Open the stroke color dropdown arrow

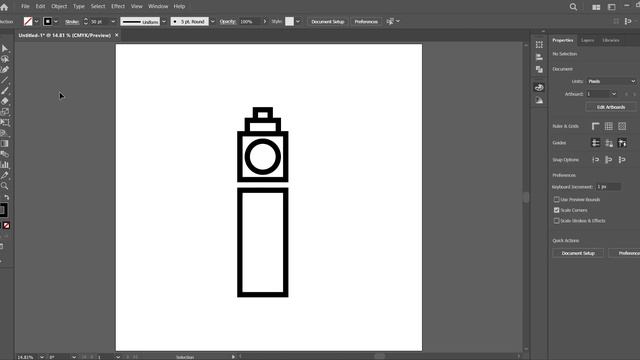pos(56,21)
